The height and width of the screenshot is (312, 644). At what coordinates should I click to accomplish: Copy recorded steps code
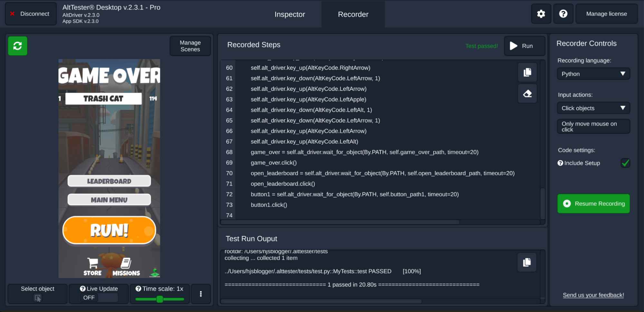(x=527, y=72)
